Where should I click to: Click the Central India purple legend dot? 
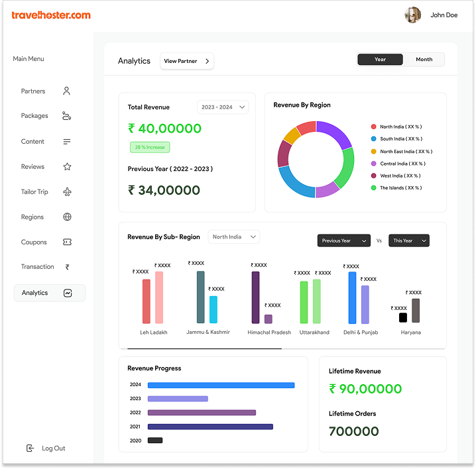[374, 164]
